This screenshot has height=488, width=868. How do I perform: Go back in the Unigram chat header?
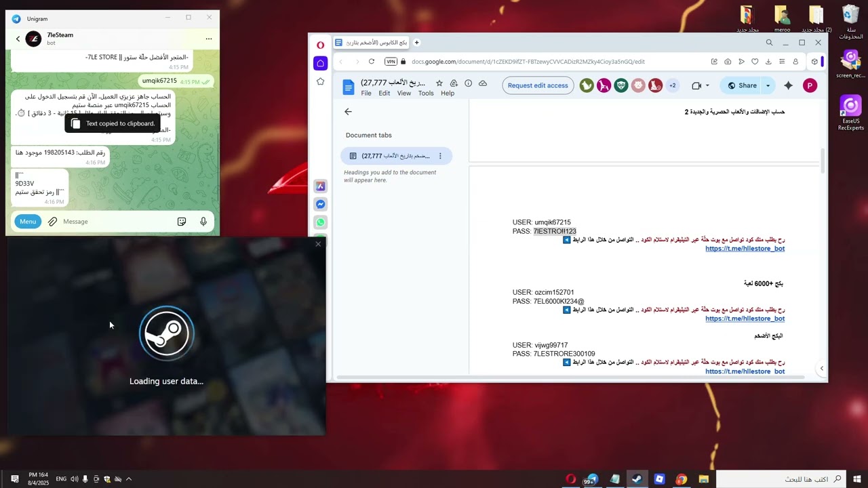[18, 39]
